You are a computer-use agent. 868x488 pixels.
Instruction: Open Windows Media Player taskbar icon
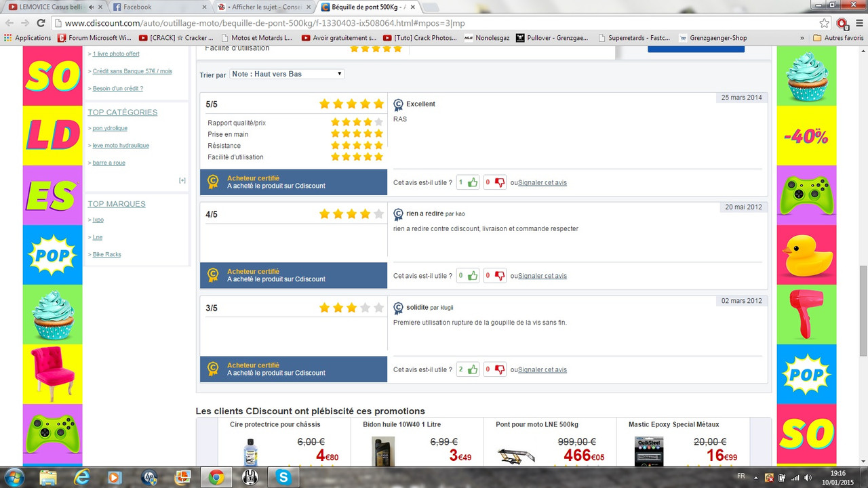tap(115, 477)
